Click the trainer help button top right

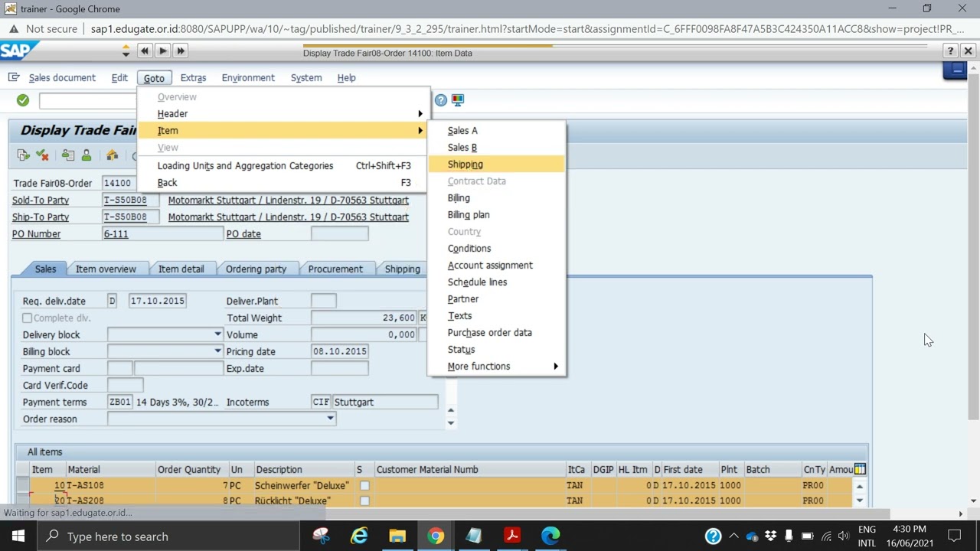point(950,51)
